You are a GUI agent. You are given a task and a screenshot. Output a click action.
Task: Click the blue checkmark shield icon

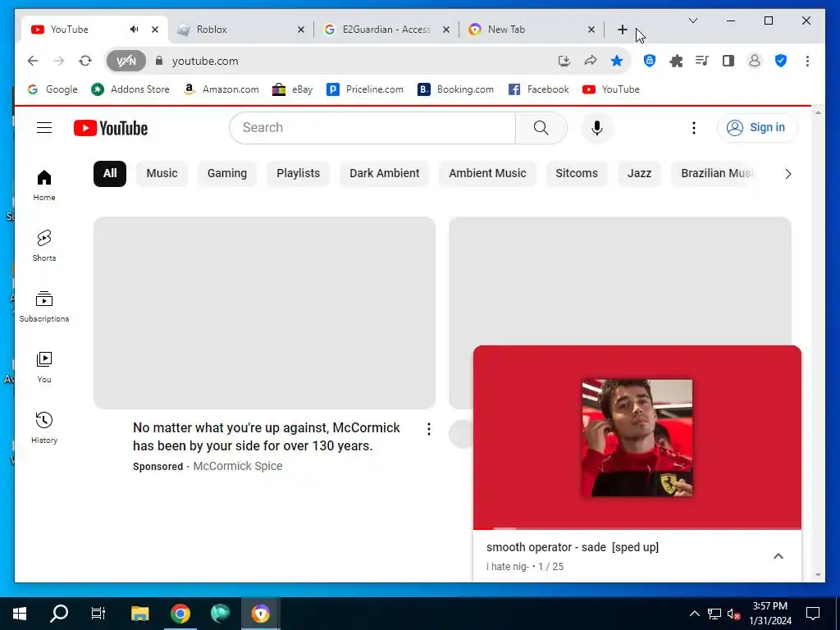pos(781,61)
